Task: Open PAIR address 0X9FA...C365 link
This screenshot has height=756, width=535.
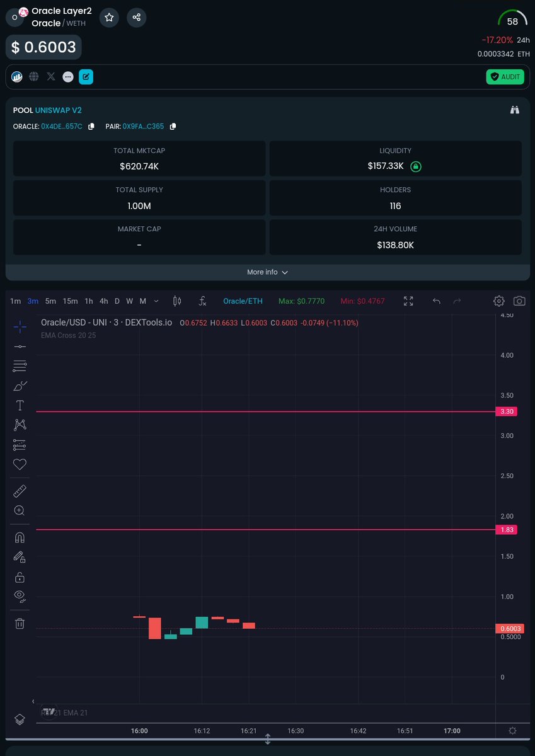Action: coord(143,127)
